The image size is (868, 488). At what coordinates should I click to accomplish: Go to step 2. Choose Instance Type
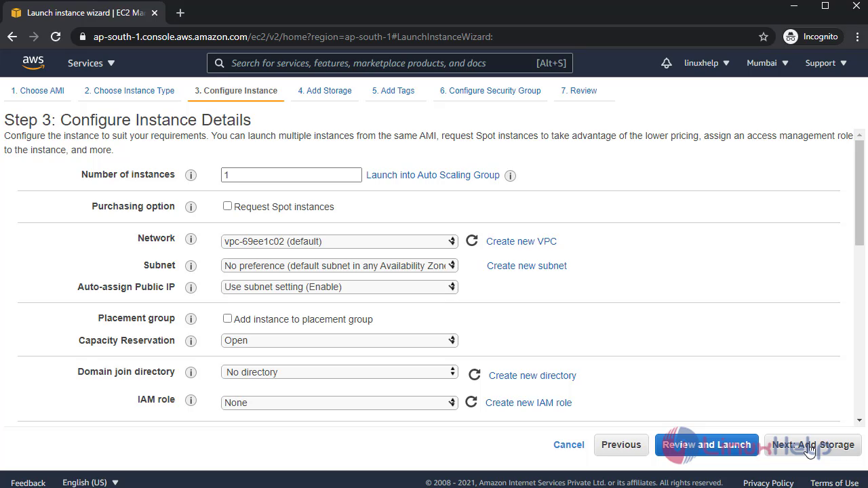click(130, 91)
